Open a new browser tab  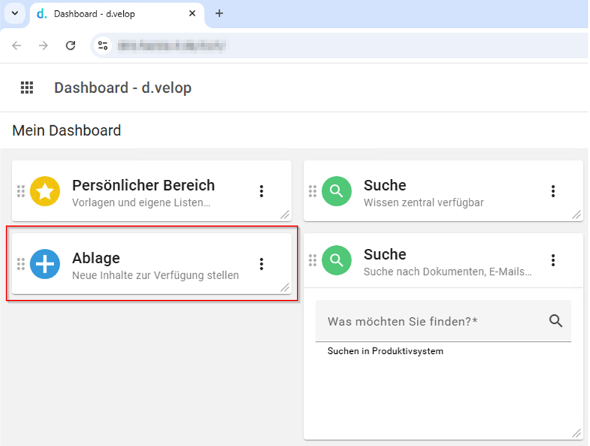tap(219, 14)
